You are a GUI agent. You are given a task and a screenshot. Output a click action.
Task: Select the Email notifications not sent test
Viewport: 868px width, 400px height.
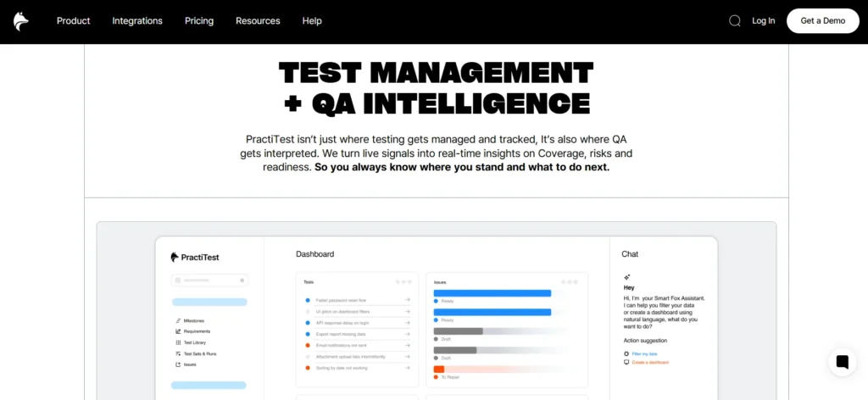(341, 345)
